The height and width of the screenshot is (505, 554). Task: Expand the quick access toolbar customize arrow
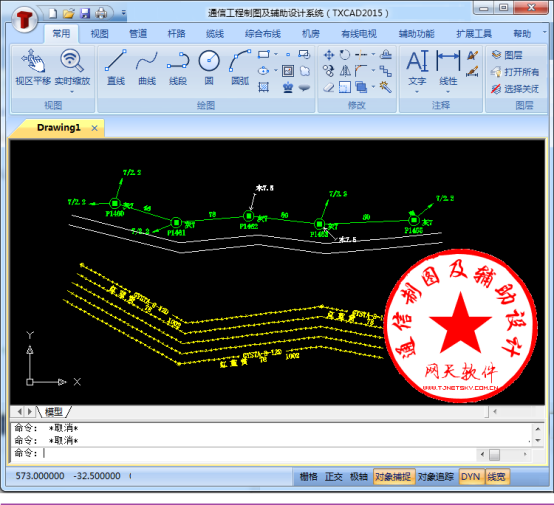click(124, 13)
